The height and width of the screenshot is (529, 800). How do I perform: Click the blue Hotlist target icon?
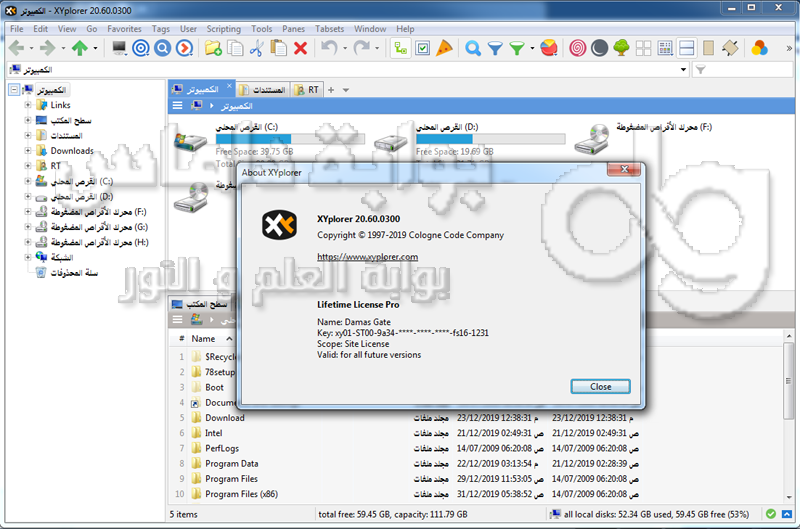[x=141, y=48]
